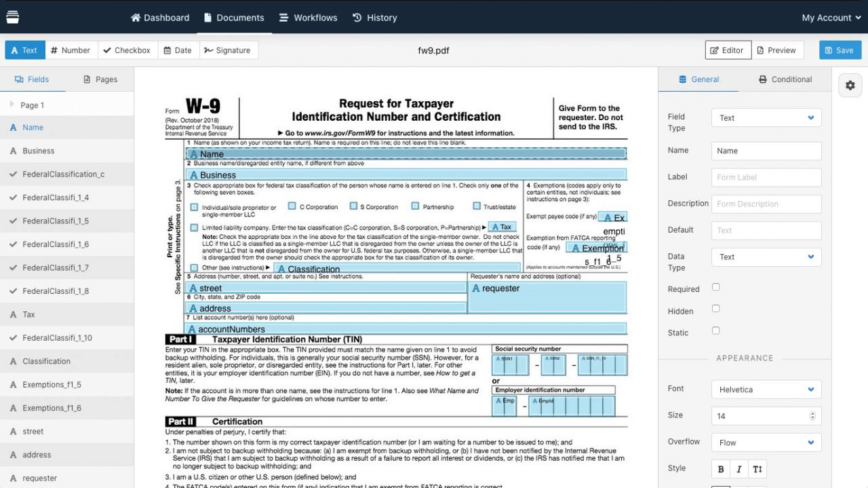Viewport: 868px width, 488px height.
Task: Select FederalClassifi_1_7 in field list
Action: tap(66, 268)
